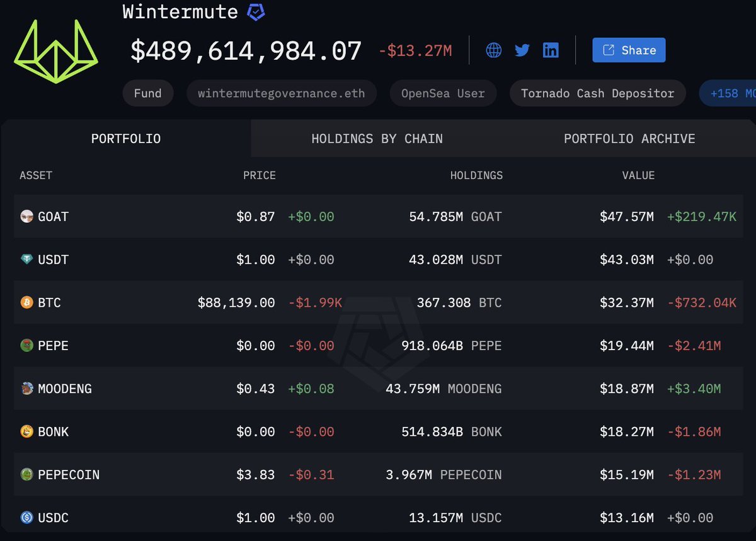Click the USDT value $43.03M

coord(627,259)
